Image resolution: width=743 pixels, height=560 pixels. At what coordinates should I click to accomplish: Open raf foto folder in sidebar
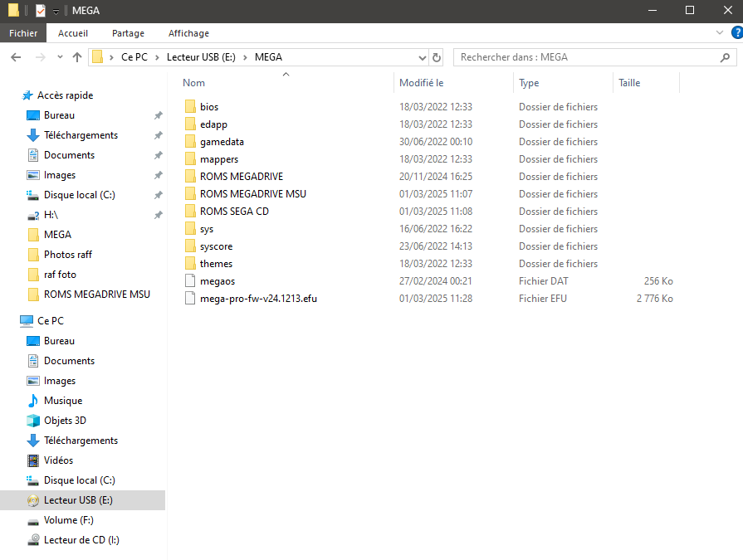pyautogui.click(x=60, y=274)
